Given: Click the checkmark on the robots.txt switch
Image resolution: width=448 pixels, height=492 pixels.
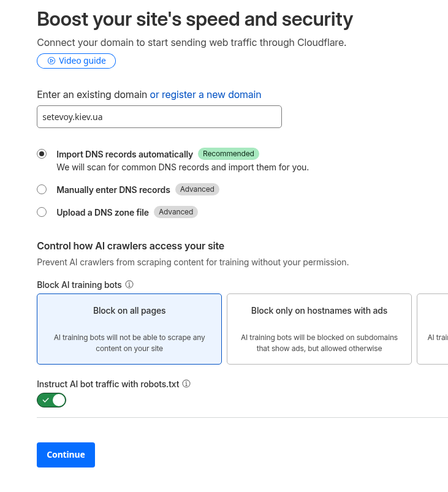Looking at the screenshot, I should pyautogui.click(x=46, y=401).
